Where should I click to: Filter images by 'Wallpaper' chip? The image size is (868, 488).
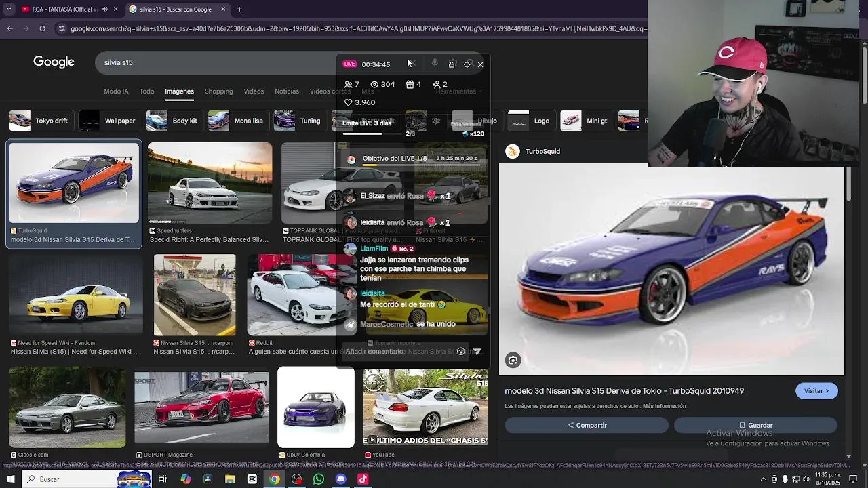108,121
